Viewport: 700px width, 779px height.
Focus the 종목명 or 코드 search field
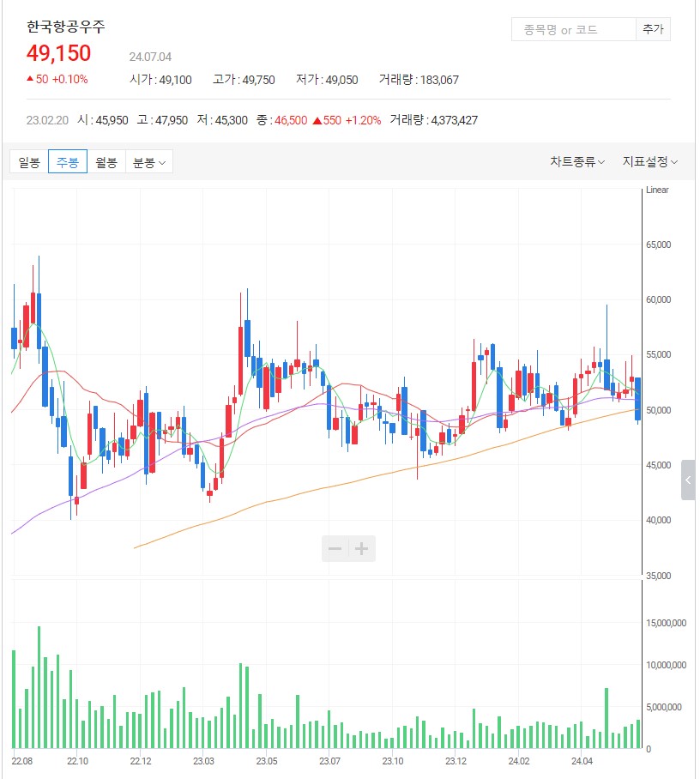coord(573,29)
